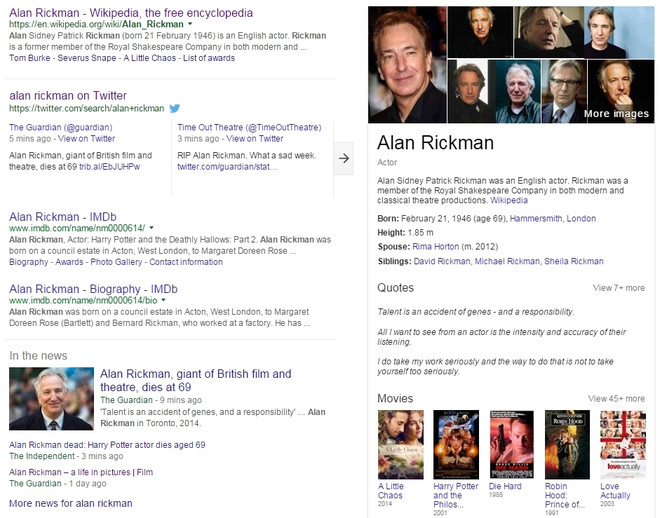660x518 pixels.
Task: Open Alan Rickman - Biography - IMDb result
Action: pyautogui.click(x=93, y=289)
